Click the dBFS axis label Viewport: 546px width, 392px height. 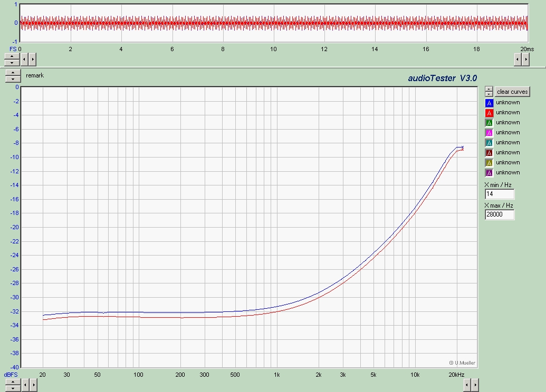pyautogui.click(x=11, y=375)
